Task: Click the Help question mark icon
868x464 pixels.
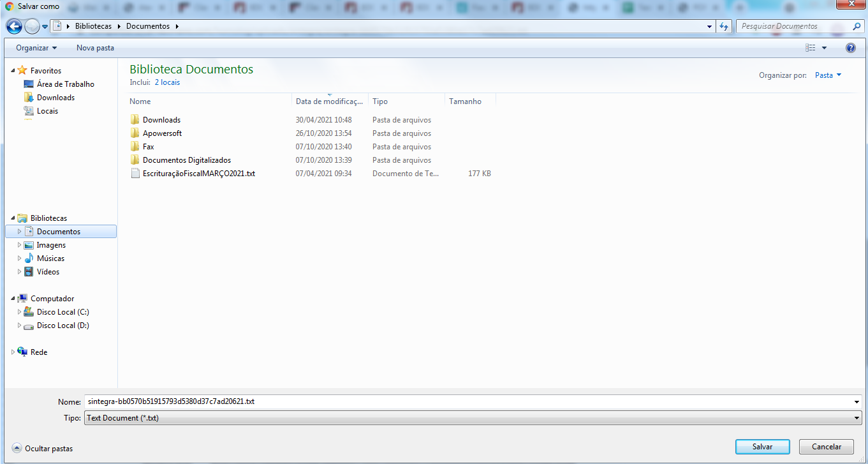Action: (850, 48)
